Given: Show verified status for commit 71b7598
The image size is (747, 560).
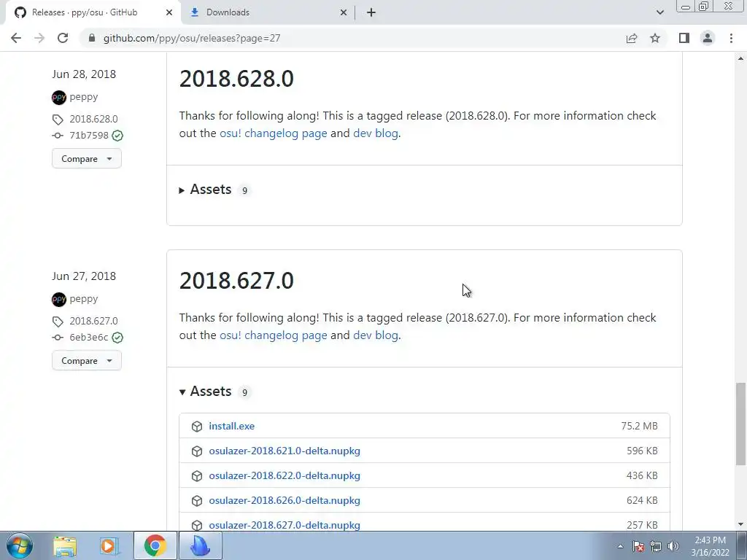Looking at the screenshot, I should (x=117, y=136).
